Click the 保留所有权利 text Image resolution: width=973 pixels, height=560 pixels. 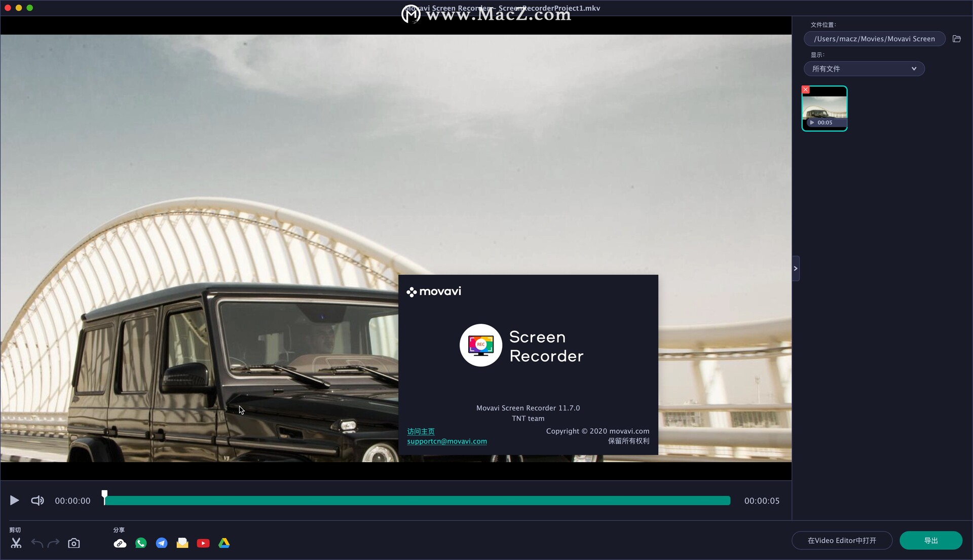coord(628,441)
